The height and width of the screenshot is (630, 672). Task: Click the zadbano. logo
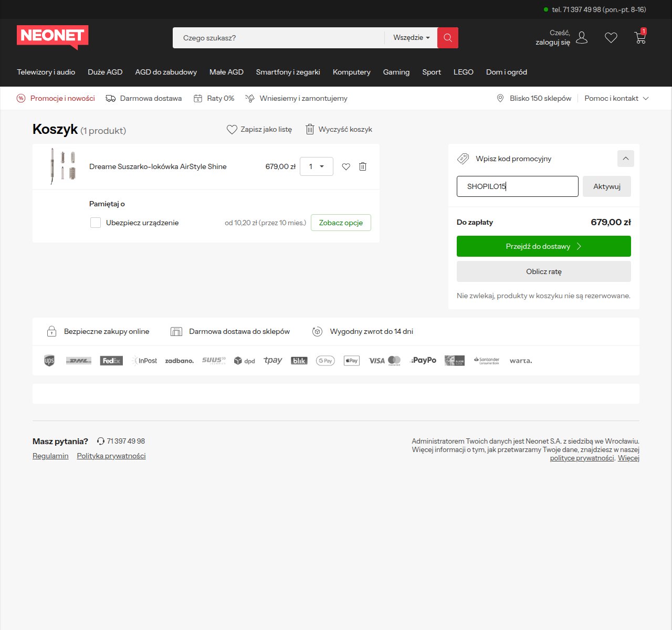pyautogui.click(x=180, y=361)
